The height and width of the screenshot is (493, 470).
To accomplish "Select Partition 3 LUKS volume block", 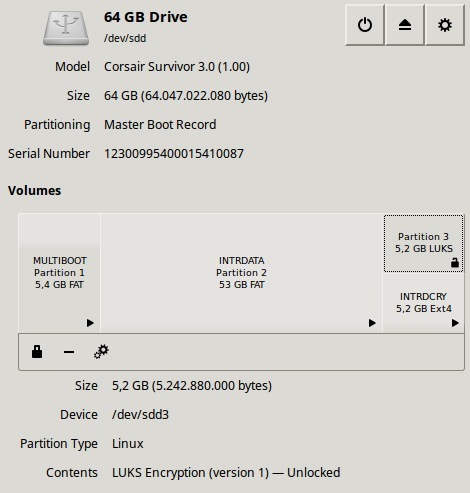I will coord(424,243).
